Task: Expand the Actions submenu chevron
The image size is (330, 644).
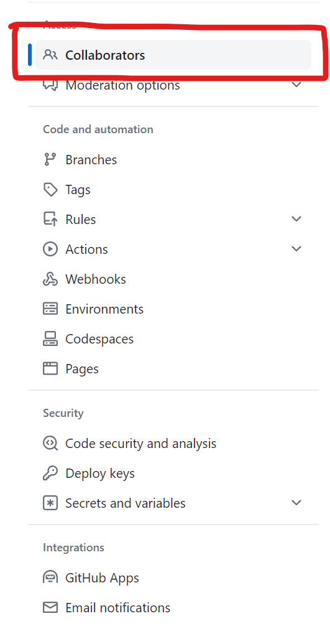Action: tap(296, 249)
